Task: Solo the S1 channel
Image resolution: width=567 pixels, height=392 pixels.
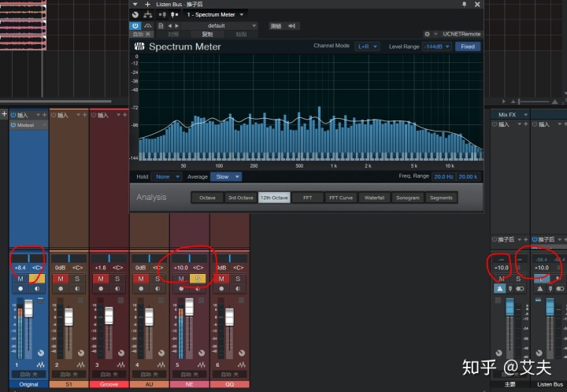Action: point(77,279)
